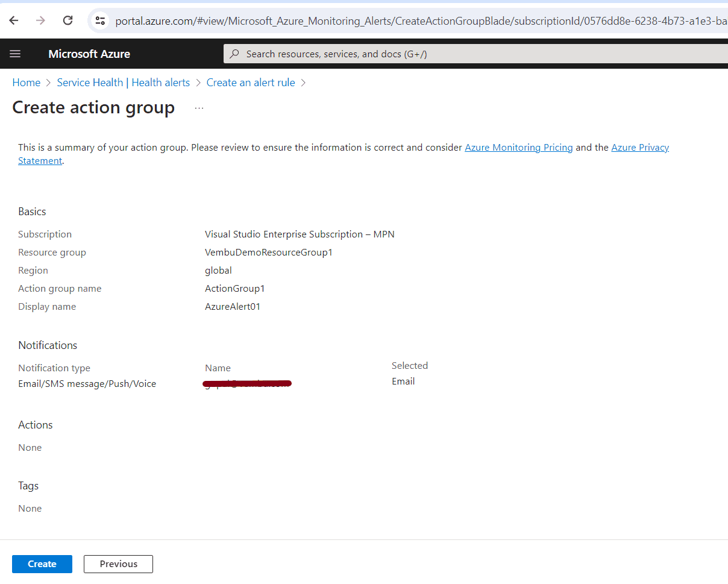Select the VembuDemoResourceGroup1 value

pyautogui.click(x=269, y=253)
